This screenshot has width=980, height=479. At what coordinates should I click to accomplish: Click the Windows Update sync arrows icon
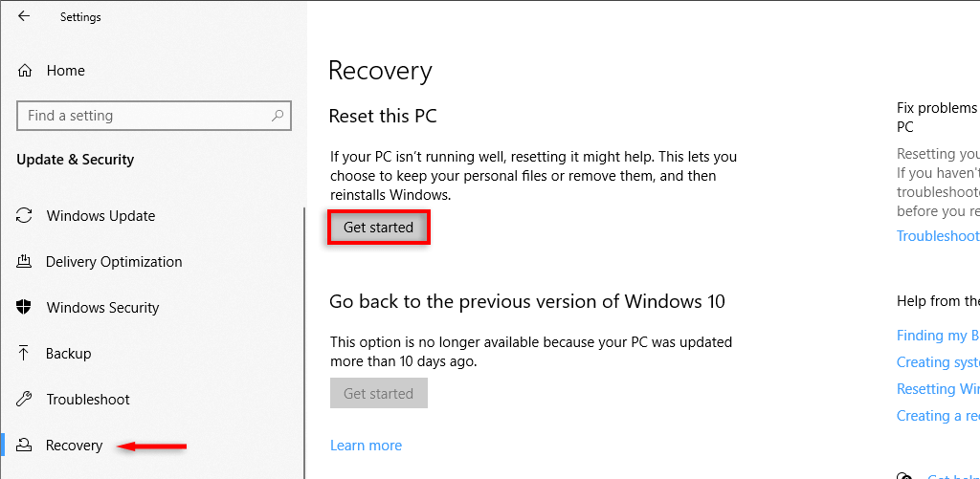[25, 216]
